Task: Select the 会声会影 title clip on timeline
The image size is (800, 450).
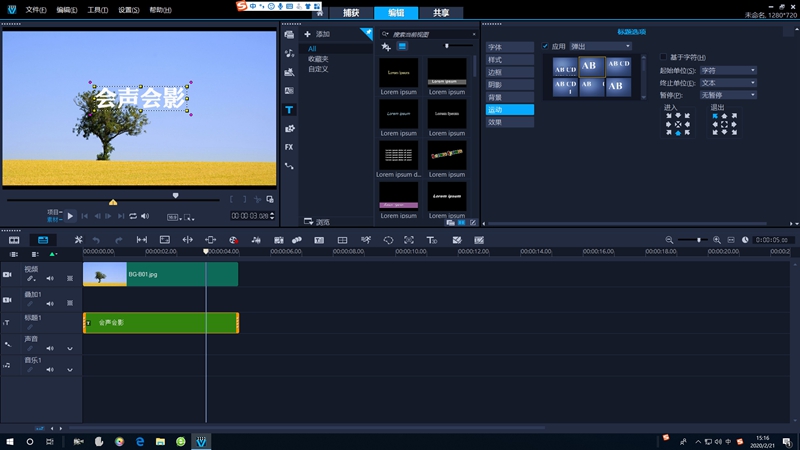Action: click(161, 323)
